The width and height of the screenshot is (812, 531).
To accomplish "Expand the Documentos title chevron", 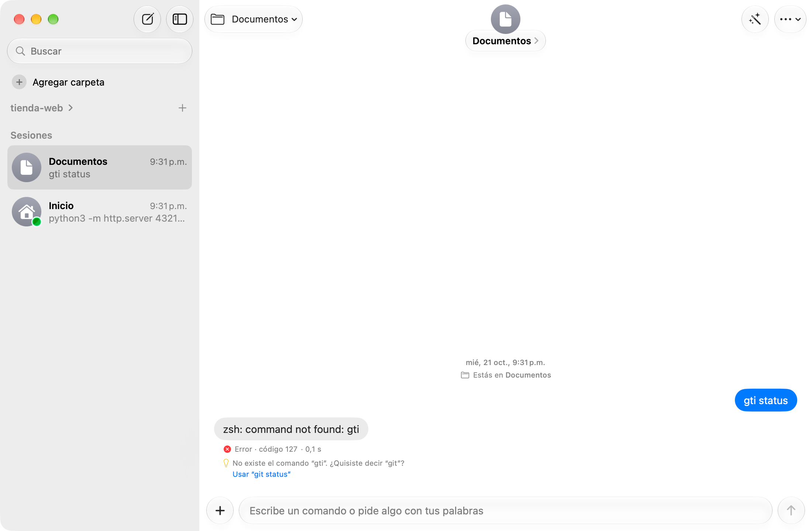I will tap(536, 41).
